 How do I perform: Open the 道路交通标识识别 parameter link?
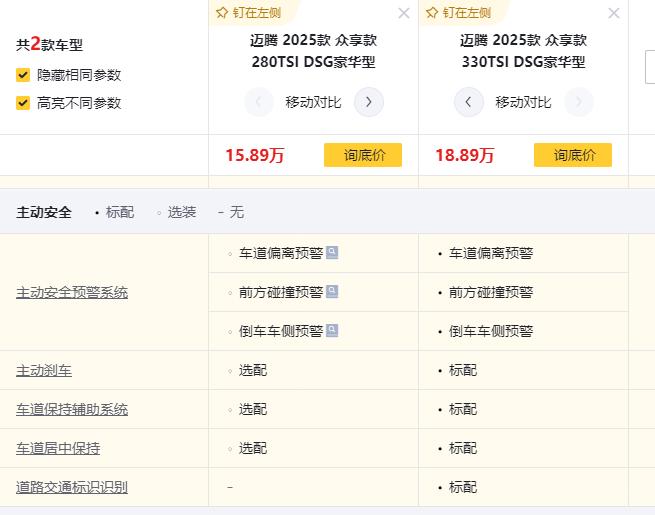click(72, 488)
